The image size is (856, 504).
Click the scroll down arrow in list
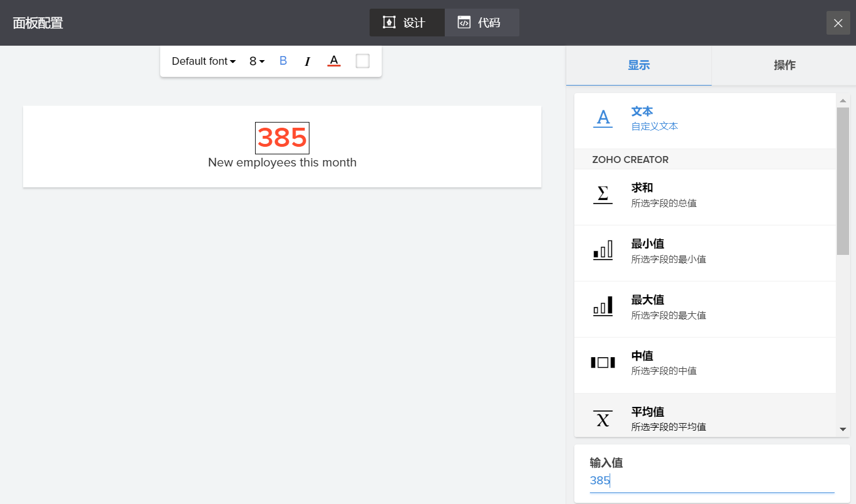tap(843, 429)
